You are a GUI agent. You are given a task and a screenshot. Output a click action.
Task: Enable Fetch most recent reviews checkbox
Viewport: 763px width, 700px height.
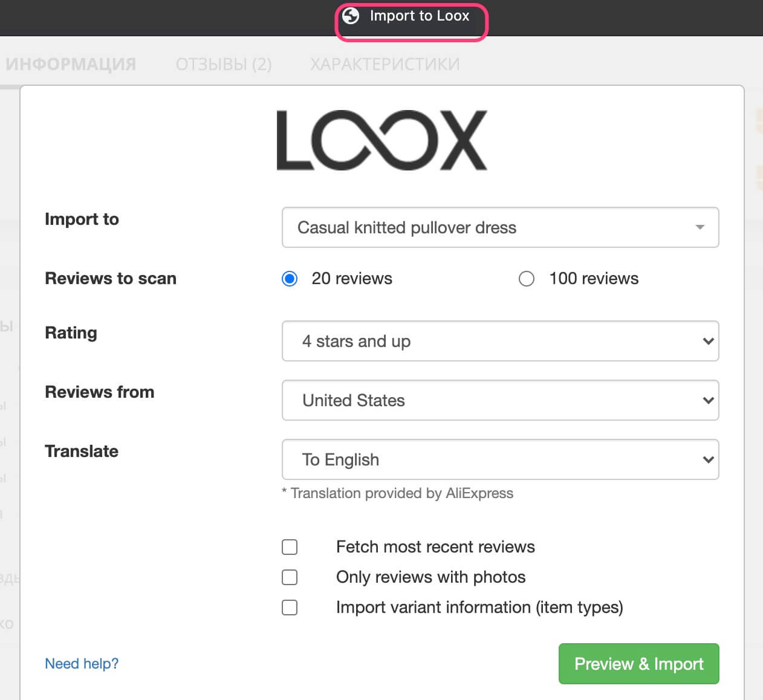(290, 547)
